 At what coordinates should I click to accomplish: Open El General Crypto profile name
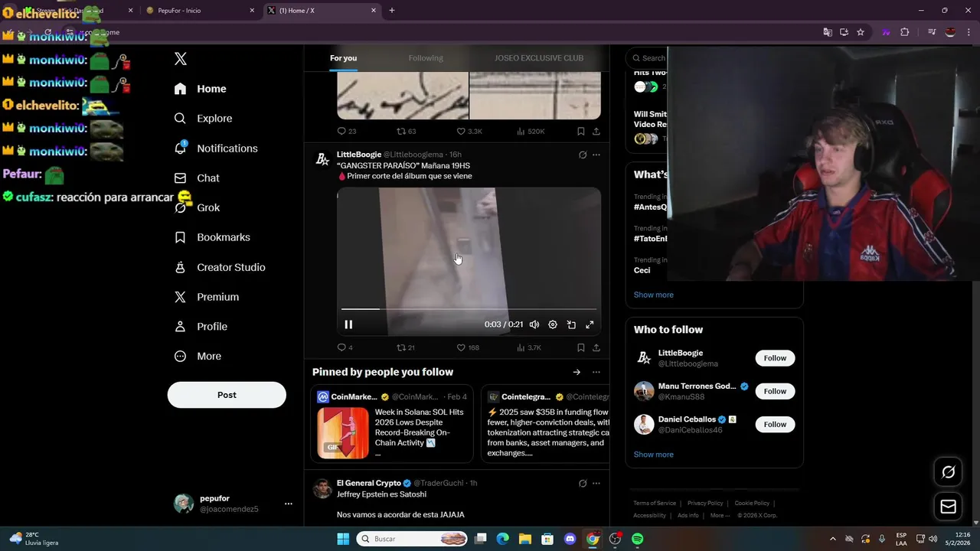click(369, 484)
